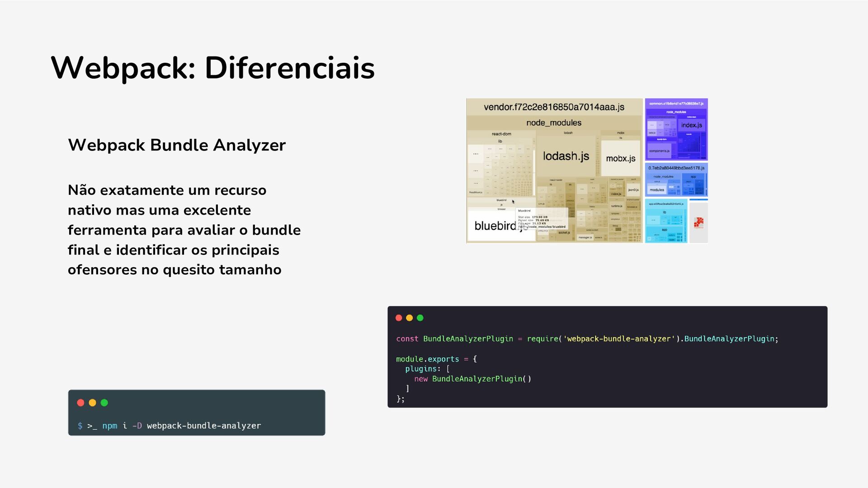
Task: Click the vendor.f72c2e816850a7014aaa.js bundle header
Action: 554,107
